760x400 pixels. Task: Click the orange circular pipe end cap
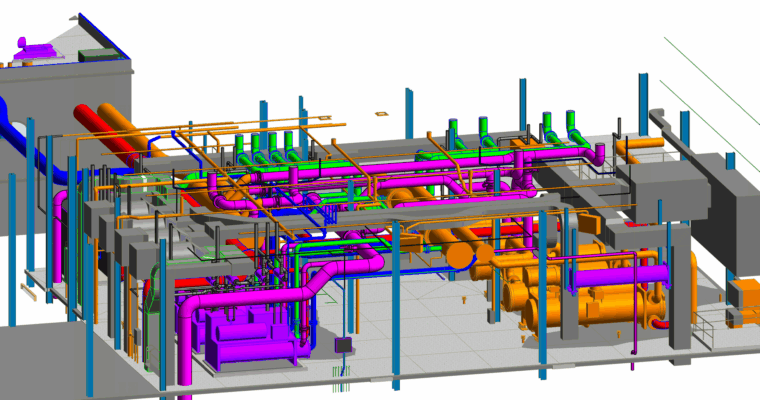click(460, 256)
